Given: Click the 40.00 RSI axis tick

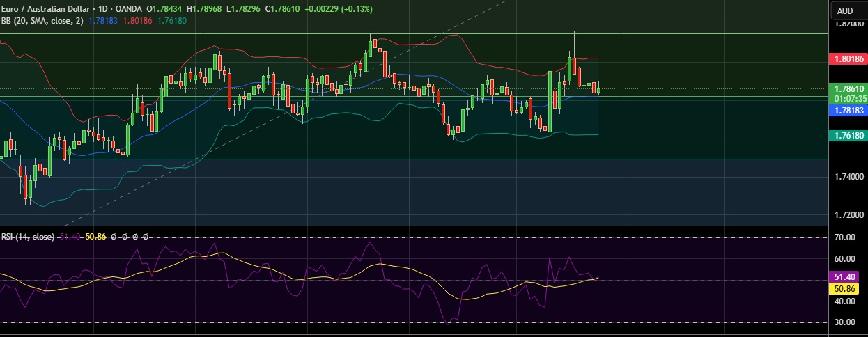Looking at the screenshot, I should 844,301.
